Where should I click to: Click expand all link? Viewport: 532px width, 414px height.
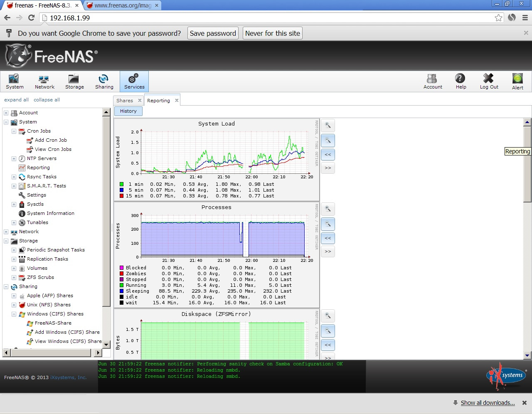[16, 100]
